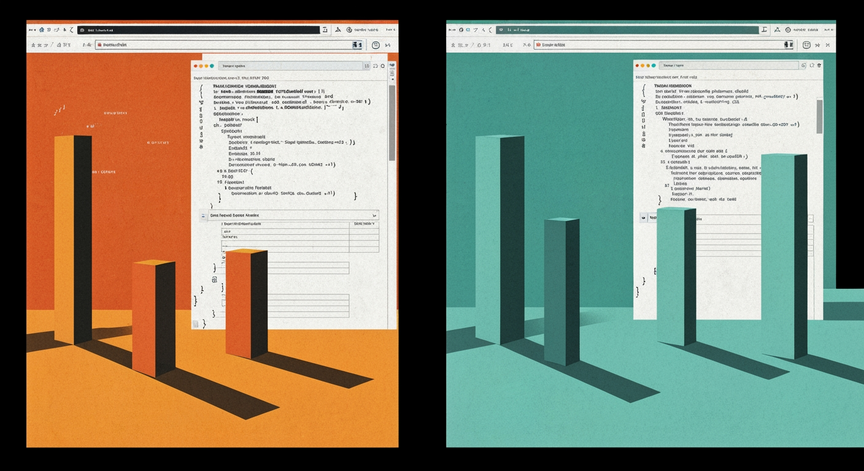This screenshot has height=471, width=864.
Task: Click title field of teal inner code window
Action: [x=729, y=65]
